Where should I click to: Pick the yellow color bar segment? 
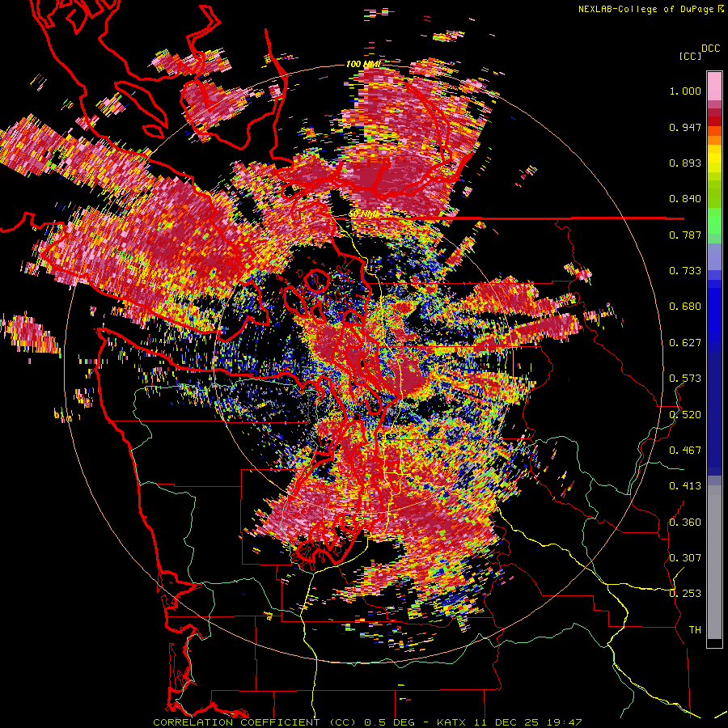pyautogui.click(x=714, y=159)
